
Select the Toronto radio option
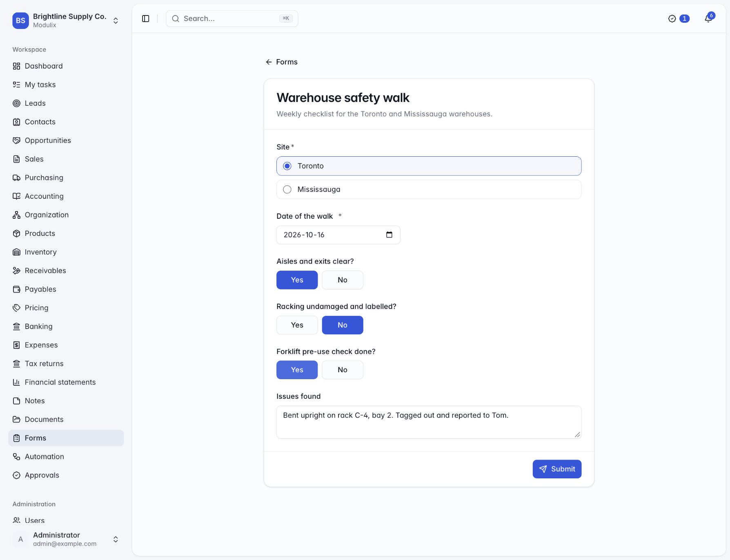[x=429, y=166]
